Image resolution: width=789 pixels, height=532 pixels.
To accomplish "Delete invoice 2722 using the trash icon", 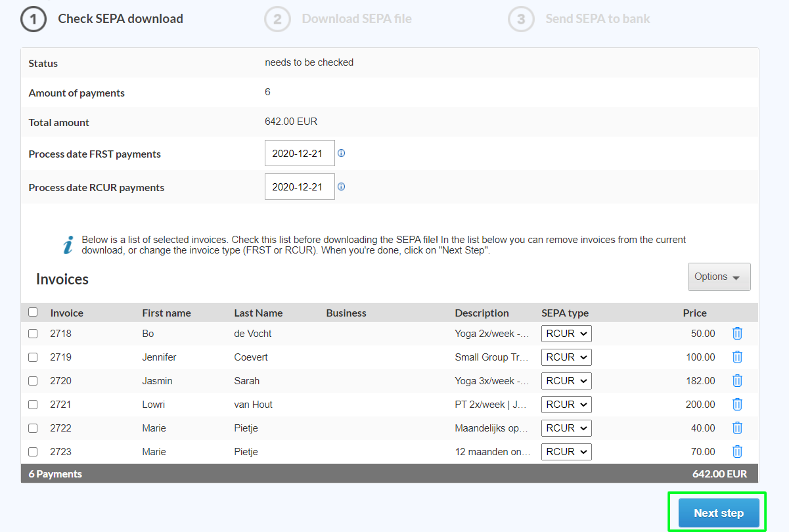I will pyautogui.click(x=737, y=428).
